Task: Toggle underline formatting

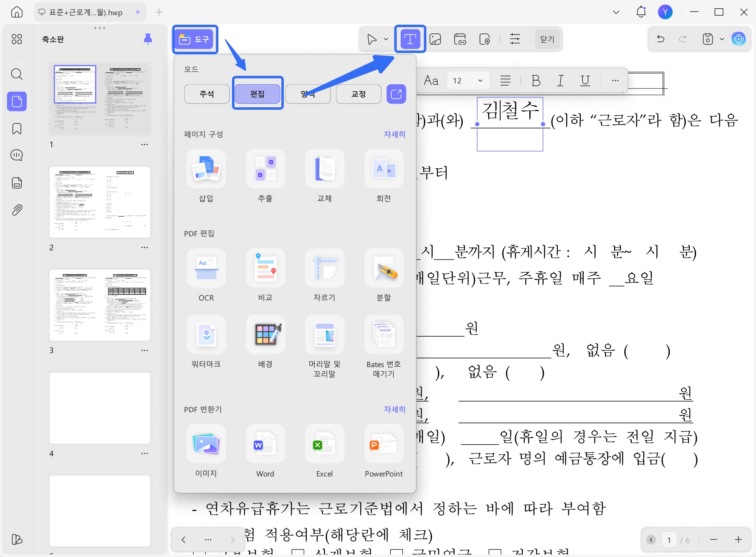Action: [x=585, y=81]
